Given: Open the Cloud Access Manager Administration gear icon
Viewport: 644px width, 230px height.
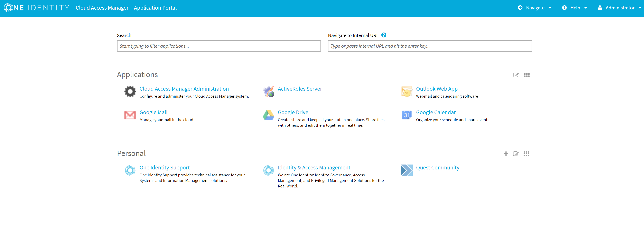Looking at the screenshot, I should click(130, 91).
